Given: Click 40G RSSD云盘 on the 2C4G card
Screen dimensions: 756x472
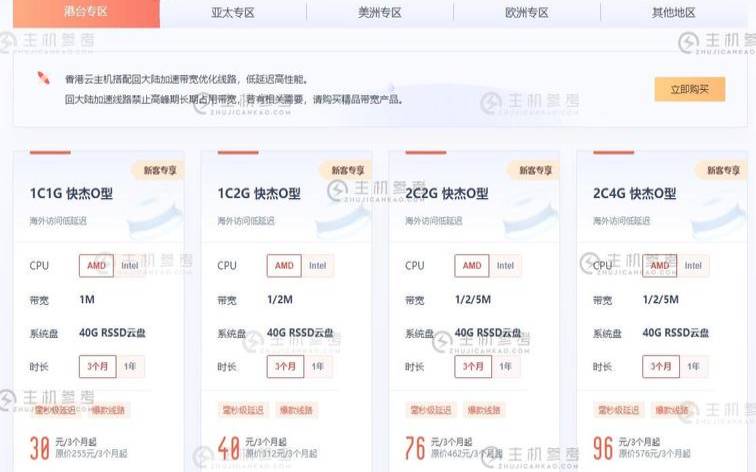Looking at the screenshot, I should (x=676, y=333).
